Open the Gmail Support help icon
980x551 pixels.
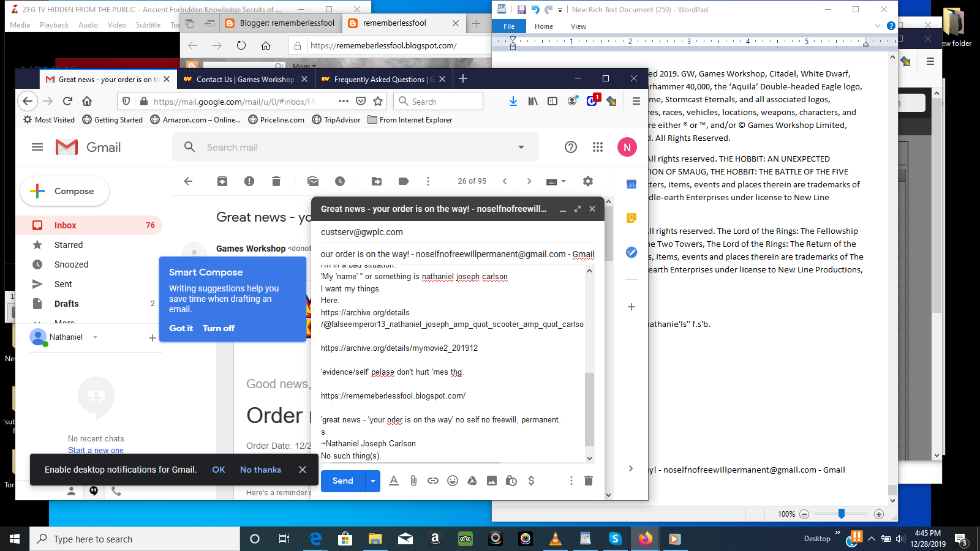(571, 147)
